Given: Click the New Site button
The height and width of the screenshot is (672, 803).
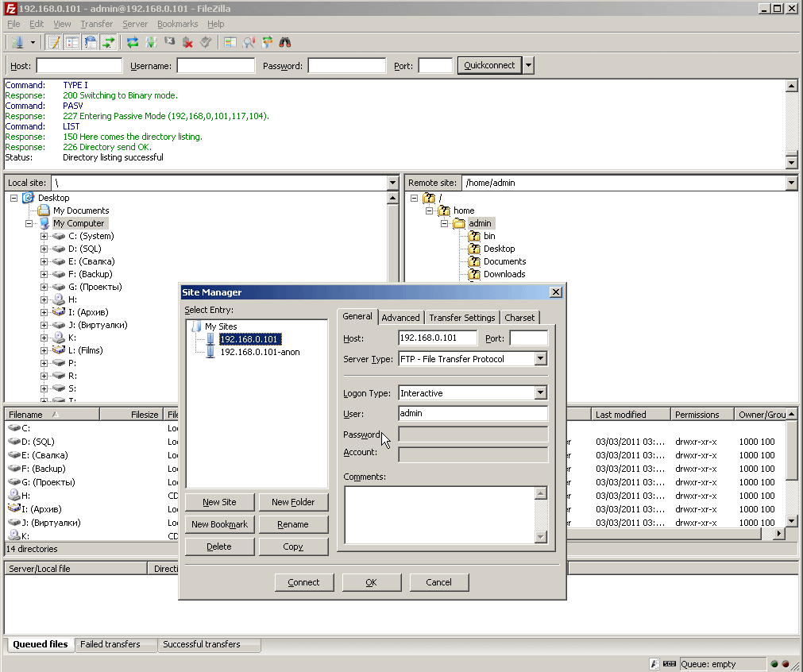Looking at the screenshot, I should click(x=218, y=502).
